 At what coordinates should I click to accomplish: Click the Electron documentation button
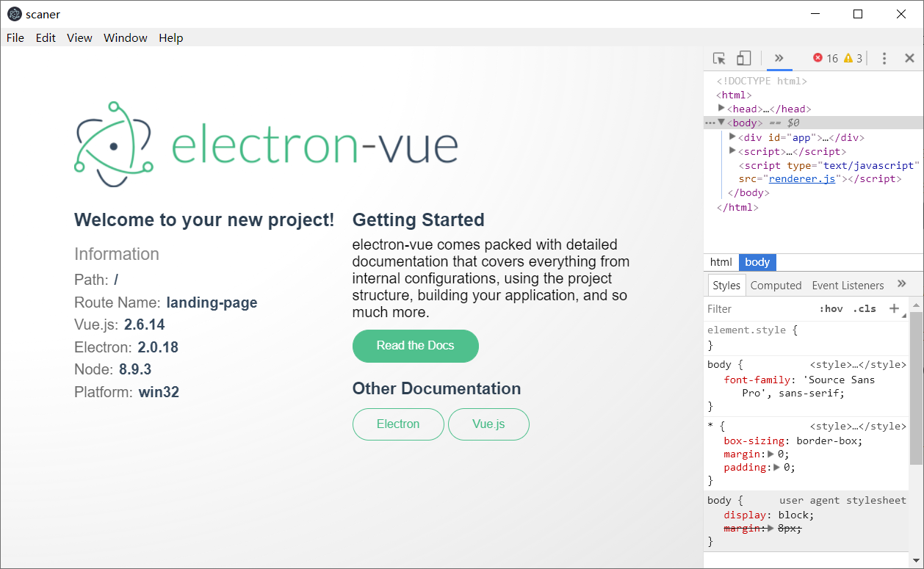[x=398, y=424]
